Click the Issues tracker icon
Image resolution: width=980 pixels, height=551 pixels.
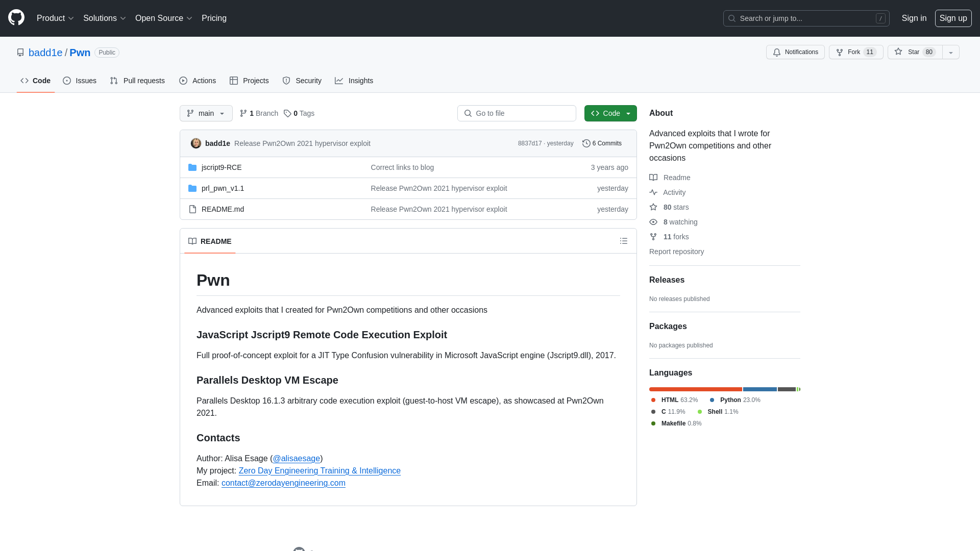67,81
